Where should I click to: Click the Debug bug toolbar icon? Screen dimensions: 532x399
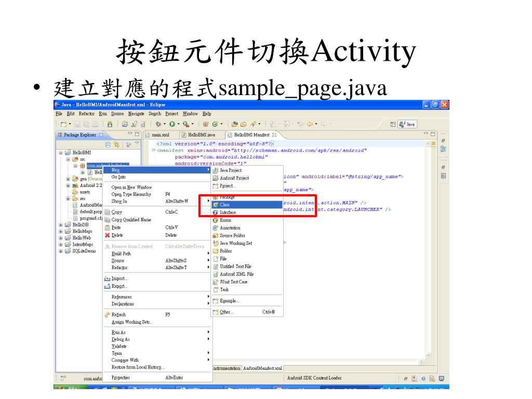[x=158, y=124]
